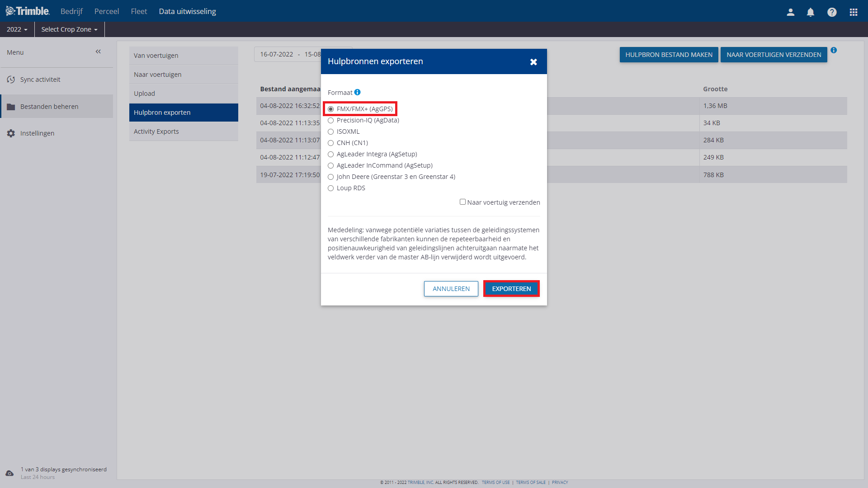Open the help question mark icon

click(x=832, y=12)
